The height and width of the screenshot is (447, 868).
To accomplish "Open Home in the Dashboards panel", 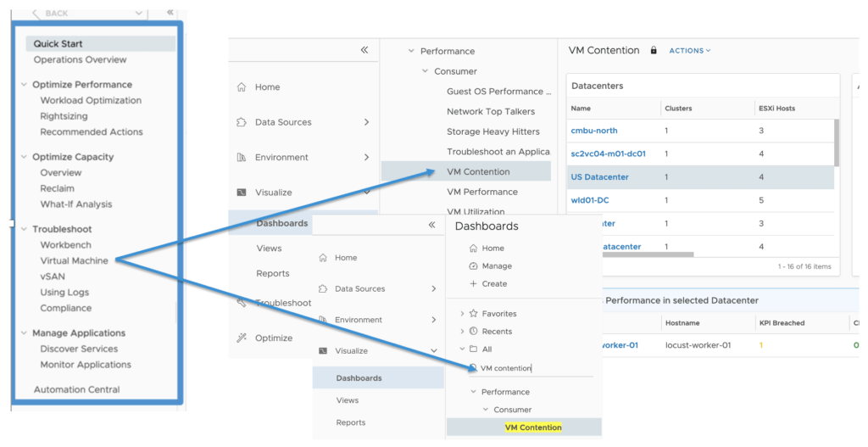I will [x=492, y=249].
